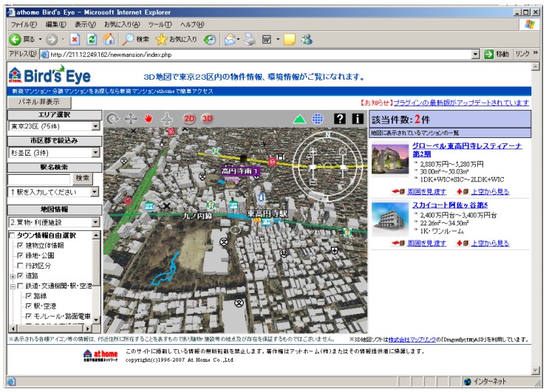
Task: Uncheck モノレール・路面電車 checkbox
Action: [29, 316]
